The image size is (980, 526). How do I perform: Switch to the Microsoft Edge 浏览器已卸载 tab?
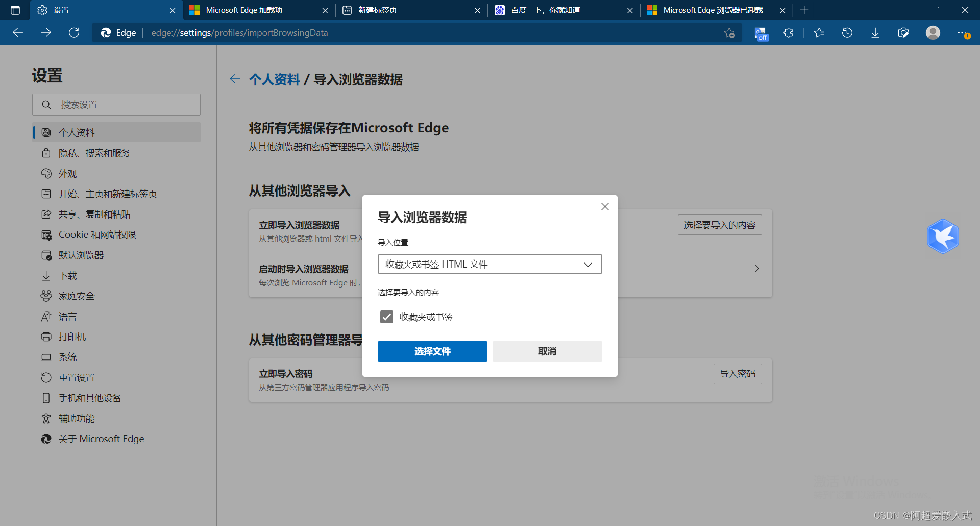tap(717, 10)
